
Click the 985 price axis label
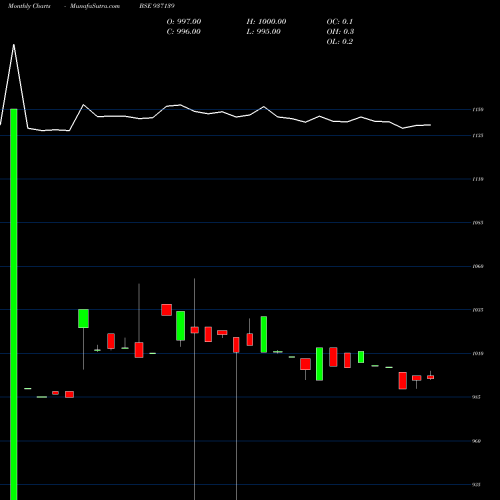point(477,397)
